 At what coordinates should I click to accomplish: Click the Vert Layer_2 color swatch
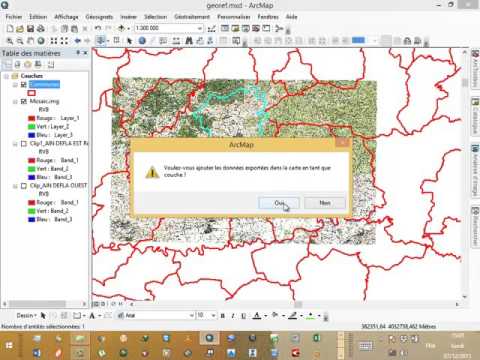[x=32, y=127]
